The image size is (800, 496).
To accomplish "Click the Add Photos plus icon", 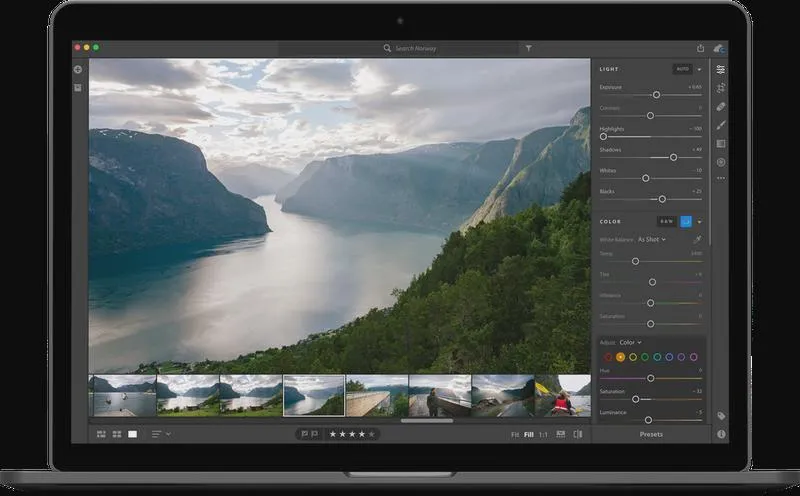I will click(x=78, y=69).
